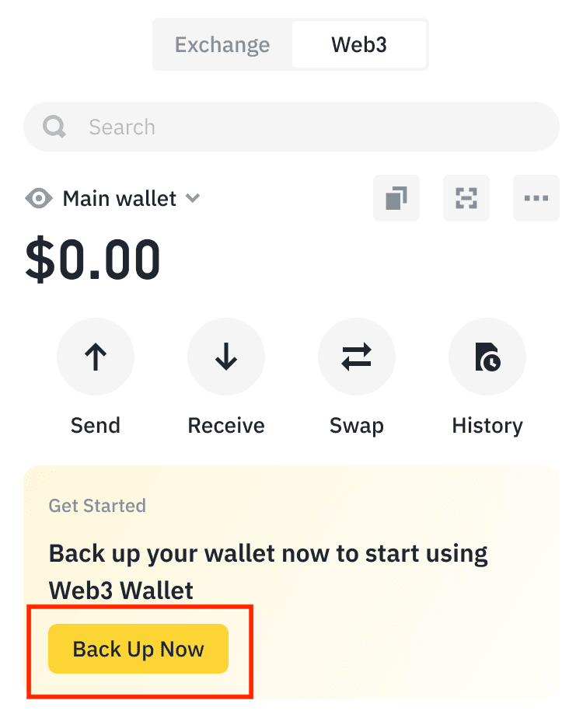This screenshot has width=583, height=728.
Task: Click the Send label
Action: pyautogui.click(x=96, y=425)
